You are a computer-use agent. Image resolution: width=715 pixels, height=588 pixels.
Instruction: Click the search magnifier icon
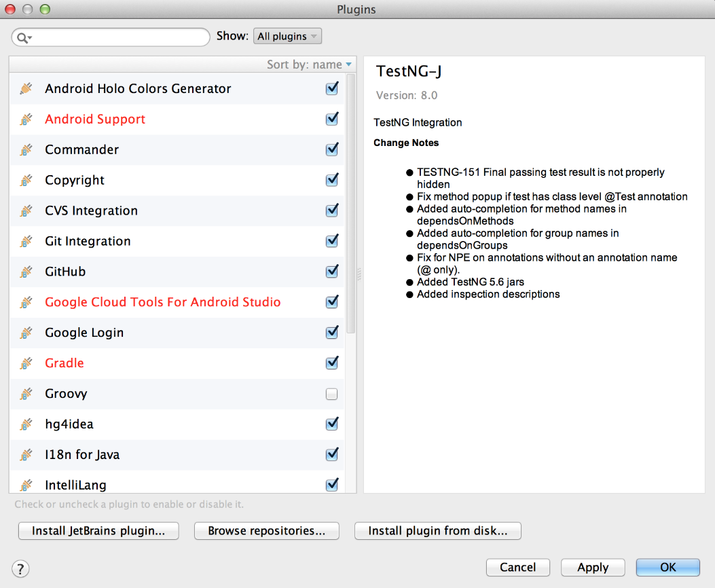tap(24, 37)
